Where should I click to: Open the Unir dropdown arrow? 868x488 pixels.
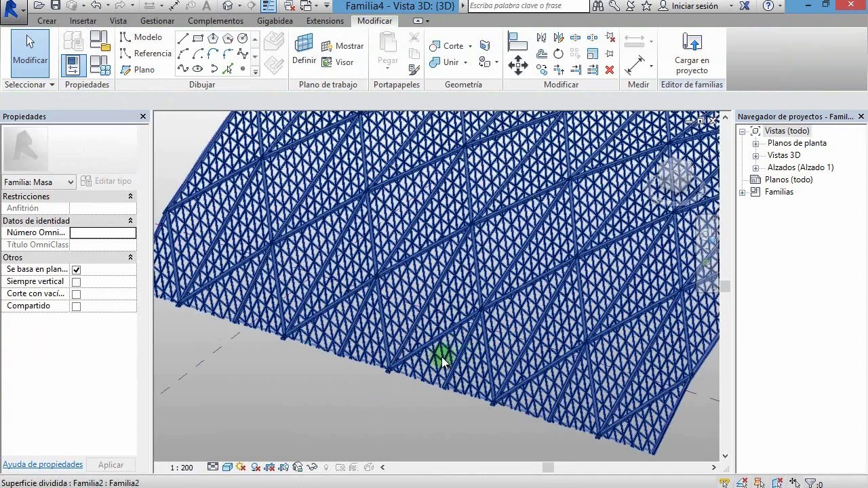tap(465, 62)
